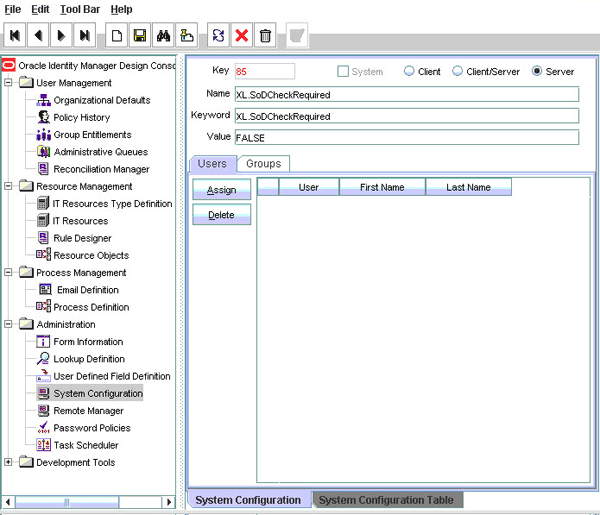Click the trash can toolbar icon
Image resolution: width=600 pixels, height=515 pixels.
point(265,35)
